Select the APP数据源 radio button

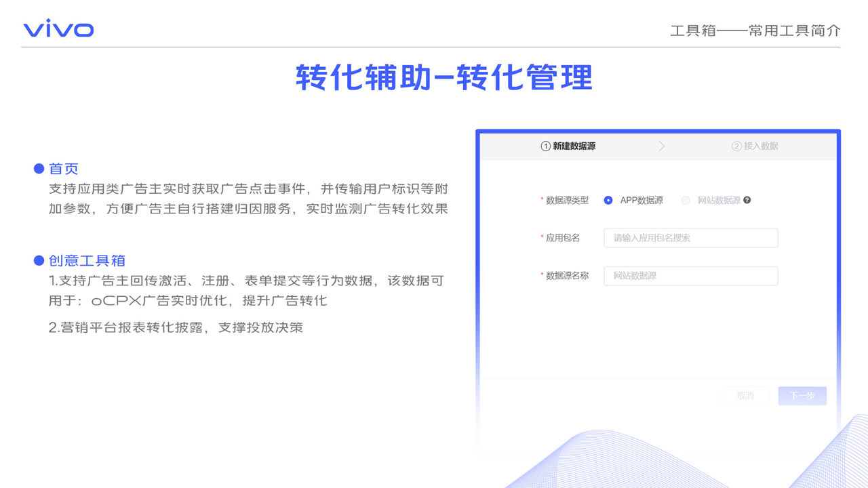click(x=608, y=201)
